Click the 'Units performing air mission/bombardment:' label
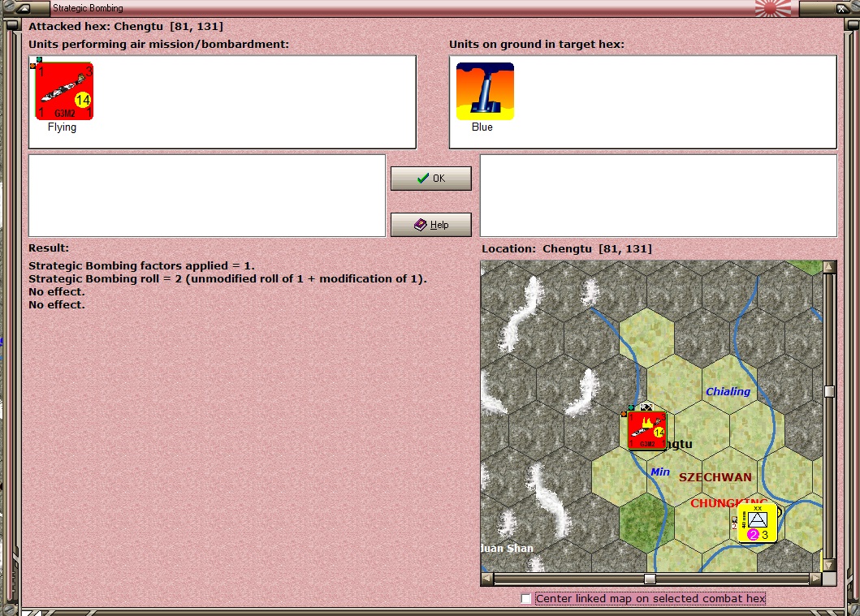Viewport: 860px width, 616px height. 158,45
